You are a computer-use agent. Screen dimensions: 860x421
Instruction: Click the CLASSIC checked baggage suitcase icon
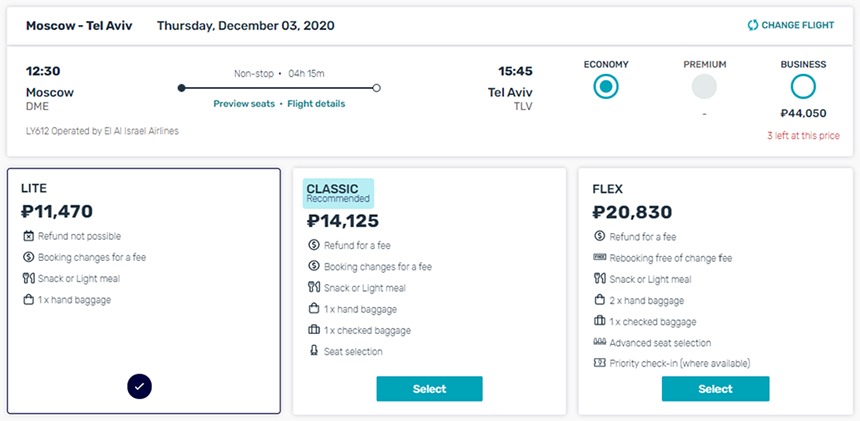pos(314,330)
